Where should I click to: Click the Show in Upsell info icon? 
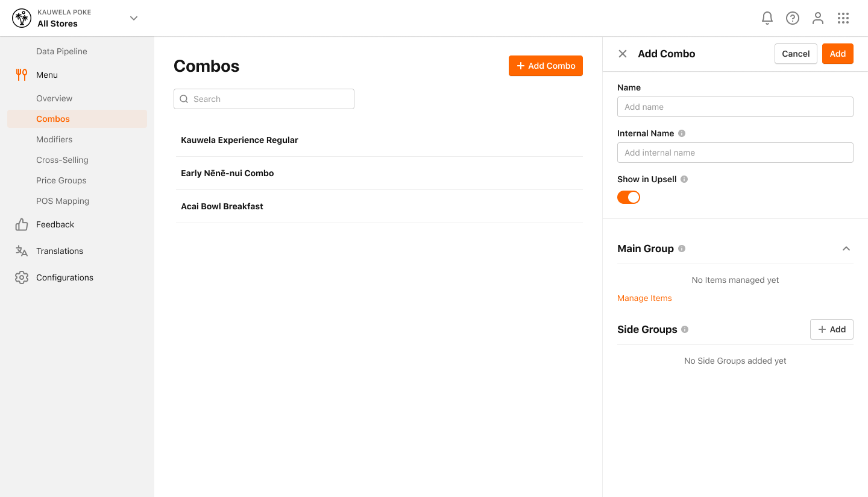pos(684,179)
